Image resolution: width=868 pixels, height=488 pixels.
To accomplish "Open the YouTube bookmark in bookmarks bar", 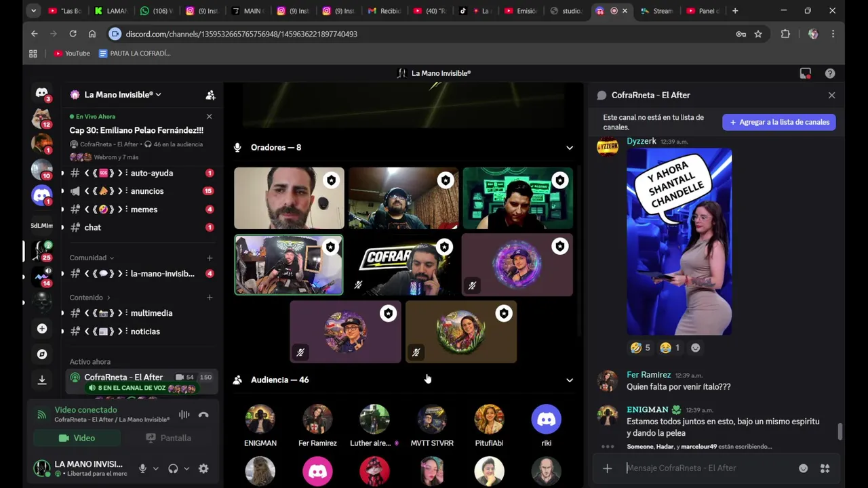I will click(72, 54).
